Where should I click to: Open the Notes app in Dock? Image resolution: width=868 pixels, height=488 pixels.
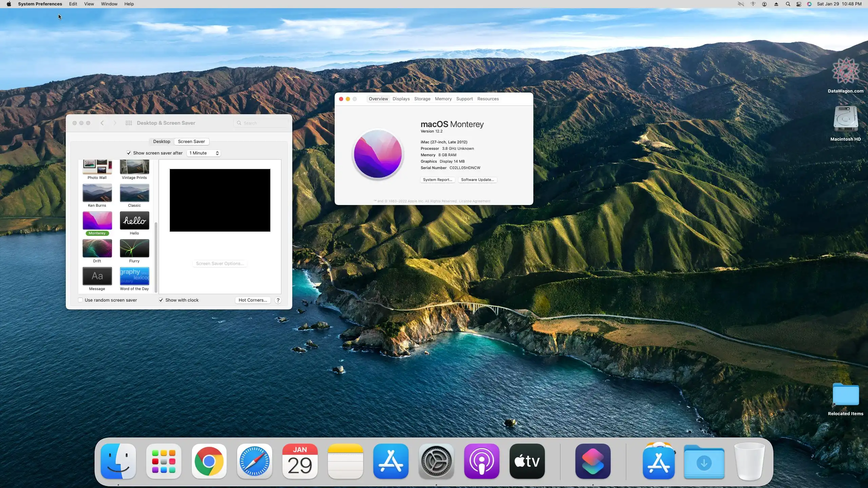point(345,461)
